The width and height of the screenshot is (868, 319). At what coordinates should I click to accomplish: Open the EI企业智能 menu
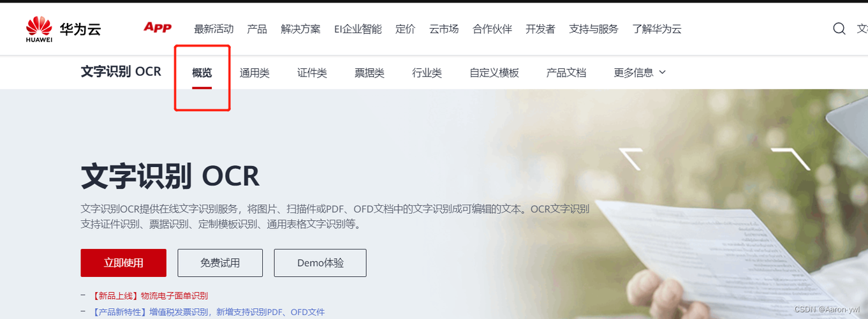coord(358,29)
